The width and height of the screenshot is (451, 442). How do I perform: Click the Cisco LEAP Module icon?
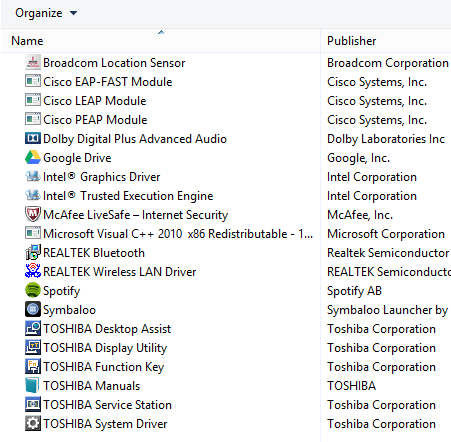33,100
